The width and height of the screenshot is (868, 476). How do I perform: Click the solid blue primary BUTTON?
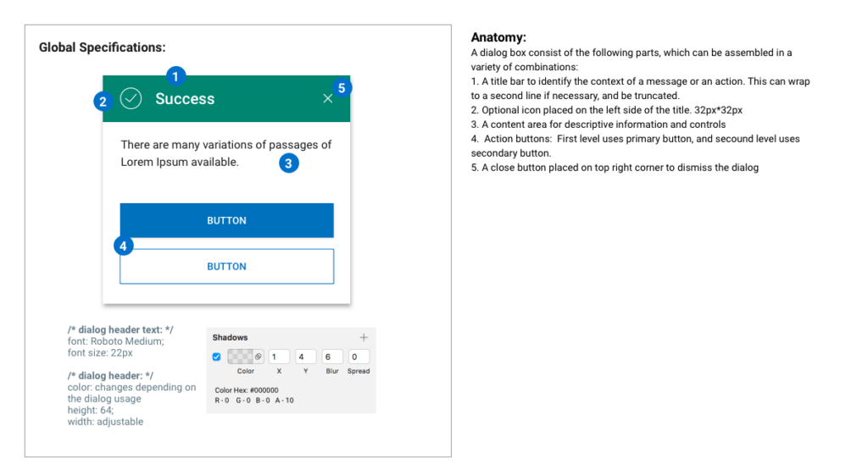227,220
